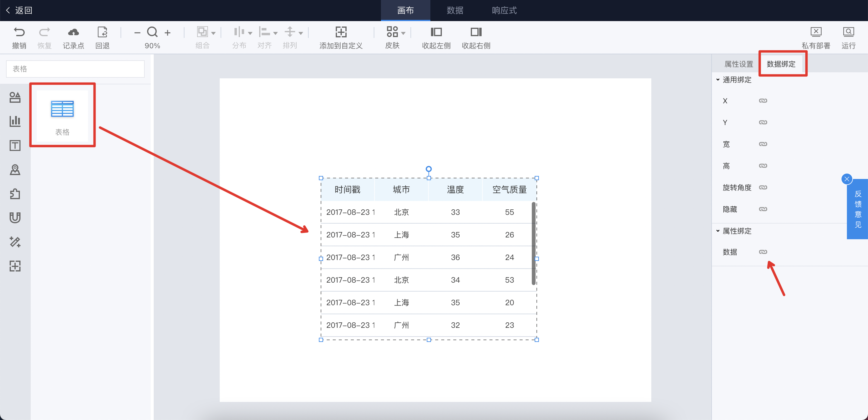This screenshot has height=420, width=868.
Task: Open the custom components sidebar icon
Action: [15, 266]
